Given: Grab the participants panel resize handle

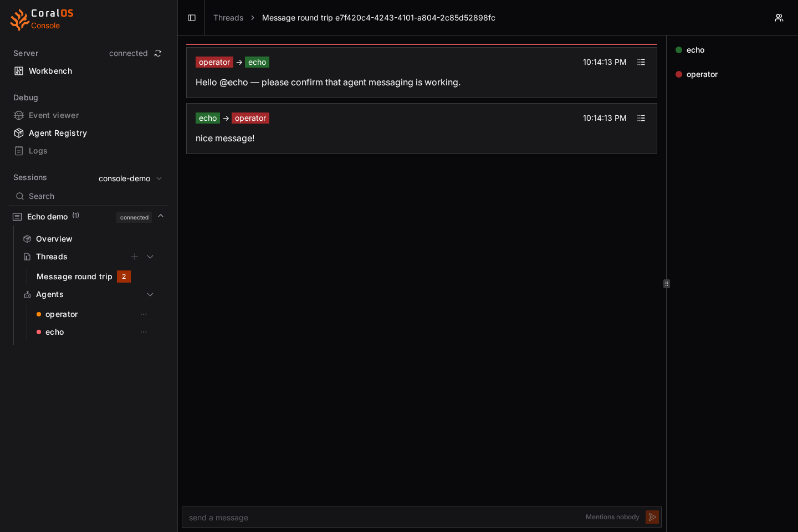Looking at the screenshot, I should (x=667, y=284).
